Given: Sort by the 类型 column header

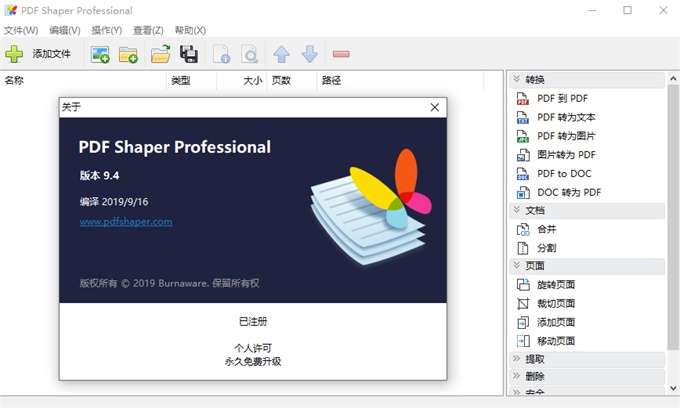Looking at the screenshot, I should 191,80.
